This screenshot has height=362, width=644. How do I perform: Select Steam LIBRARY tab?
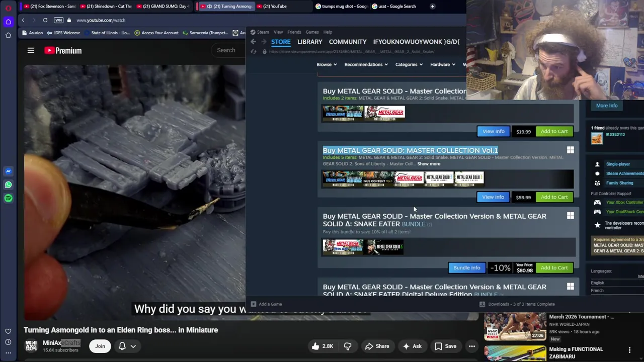pos(309,42)
